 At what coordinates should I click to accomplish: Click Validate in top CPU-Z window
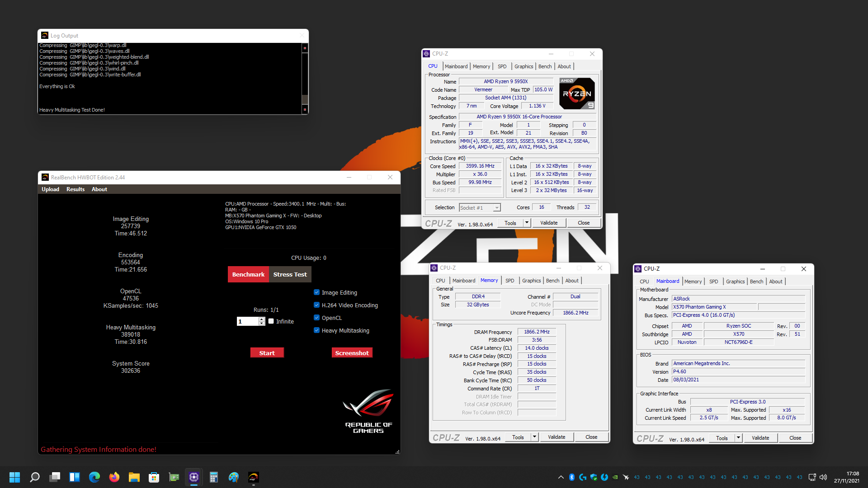[x=549, y=223]
